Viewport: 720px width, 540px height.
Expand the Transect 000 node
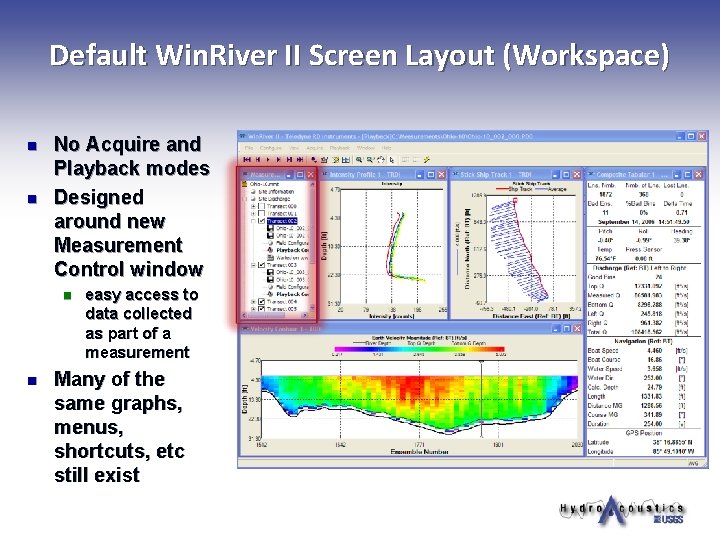pos(253,207)
